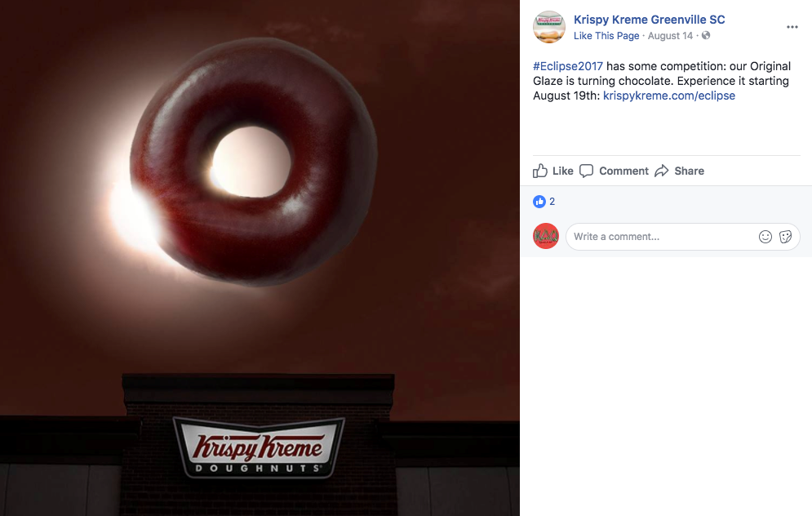The height and width of the screenshot is (516, 812).
Task: Visit krispykreme.com/eclipse link
Action: (x=669, y=96)
